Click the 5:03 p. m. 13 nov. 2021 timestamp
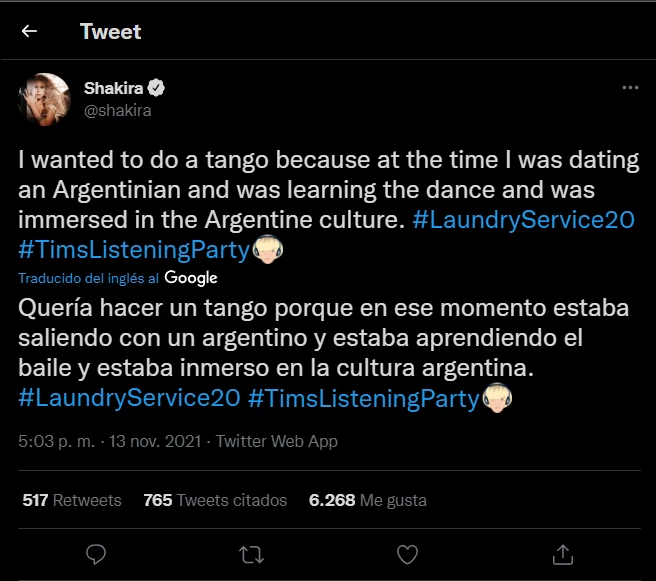The width and height of the screenshot is (656, 581). [x=112, y=441]
